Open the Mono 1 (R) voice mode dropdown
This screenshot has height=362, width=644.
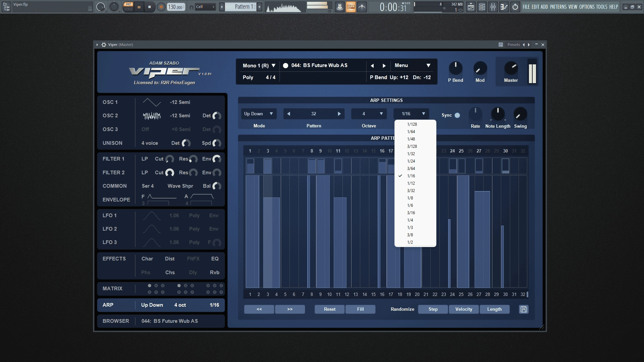point(259,65)
